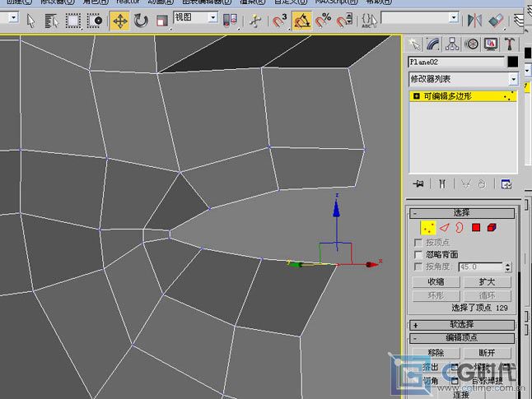Select the Element sub-object level icon
Image resolution: width=532 pixels, height=399 pixels.
(x=492, y=227)
